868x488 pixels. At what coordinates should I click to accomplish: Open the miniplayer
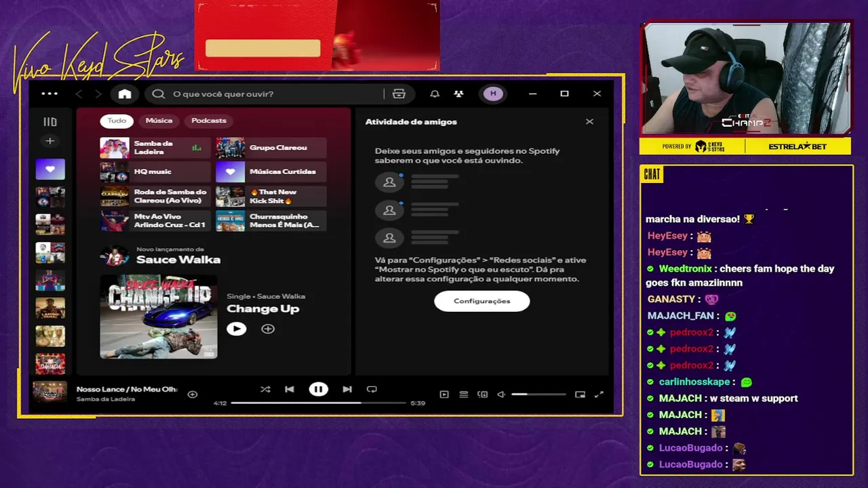pyautogui.click(x=580, y=394)
